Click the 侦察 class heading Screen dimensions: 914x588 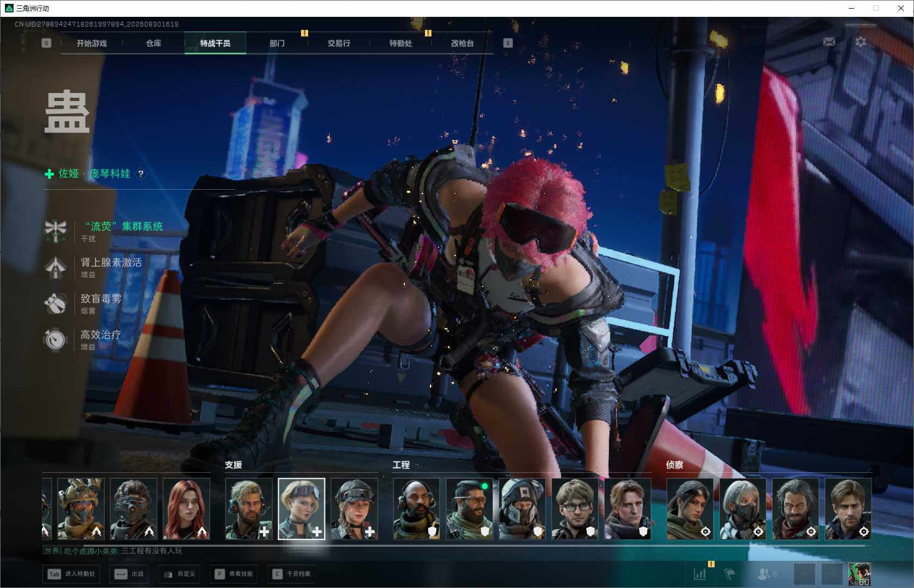pos(675,465)
